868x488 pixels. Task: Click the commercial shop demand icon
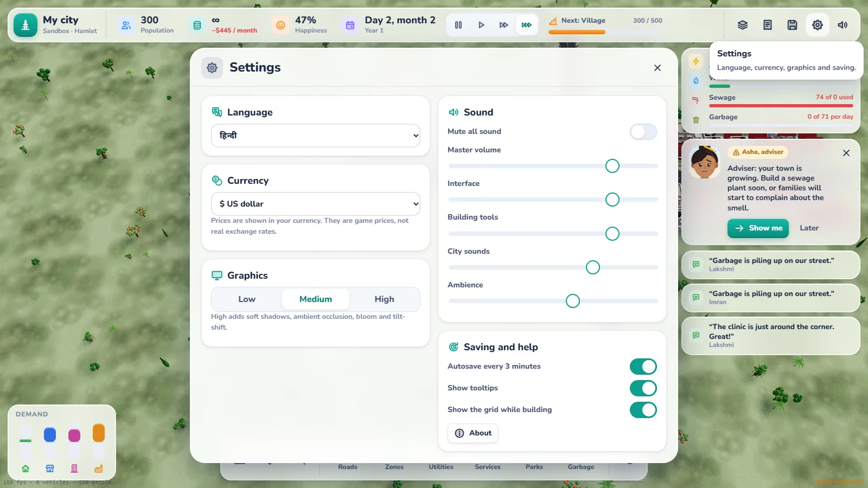click(x=50, y=468)
